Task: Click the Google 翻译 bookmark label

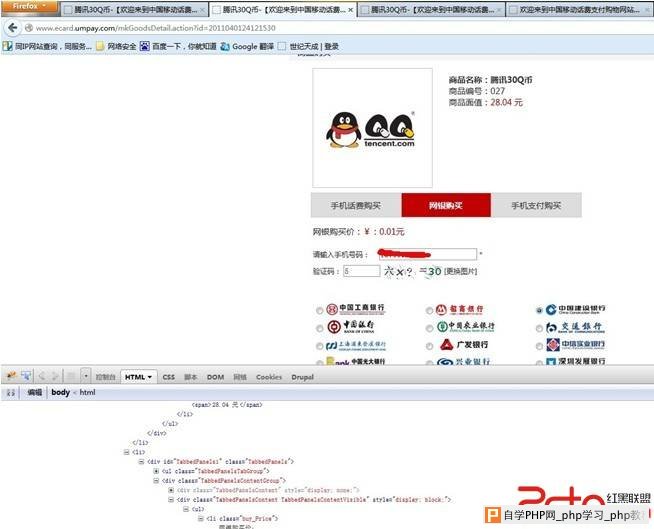Action: (x=253, y=46)
